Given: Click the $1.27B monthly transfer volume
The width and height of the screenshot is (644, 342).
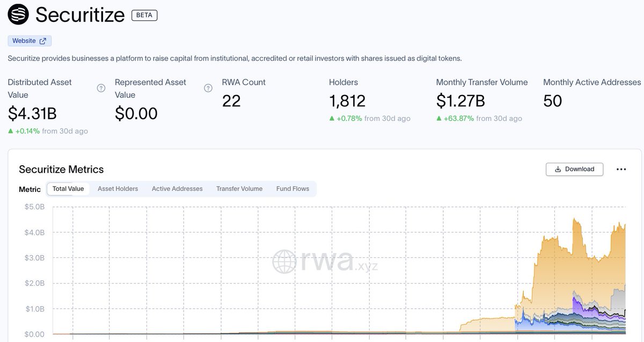Looking at the screenshot, I should [460, 101].
